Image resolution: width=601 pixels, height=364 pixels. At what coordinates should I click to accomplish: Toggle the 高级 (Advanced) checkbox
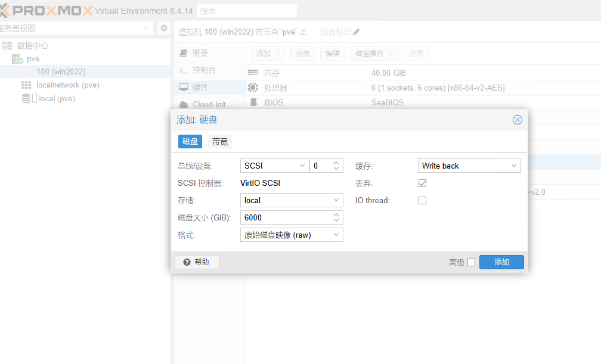(x=471, y=263)
